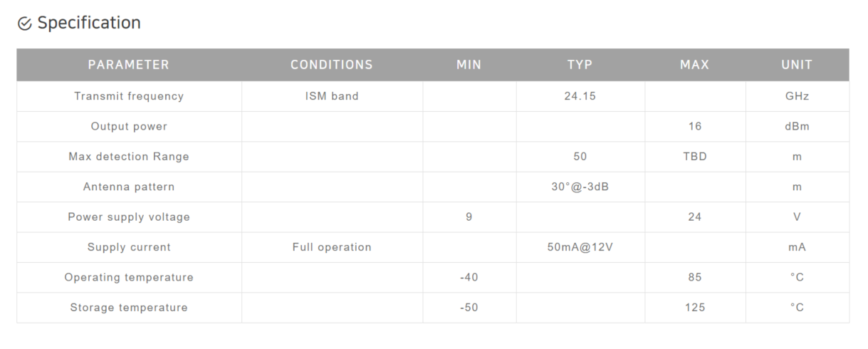This screenshot has width=868, height=349.
Task: Click the checkmark icon beside Specification
Action: pyautogui.click(x=24, y=24)
